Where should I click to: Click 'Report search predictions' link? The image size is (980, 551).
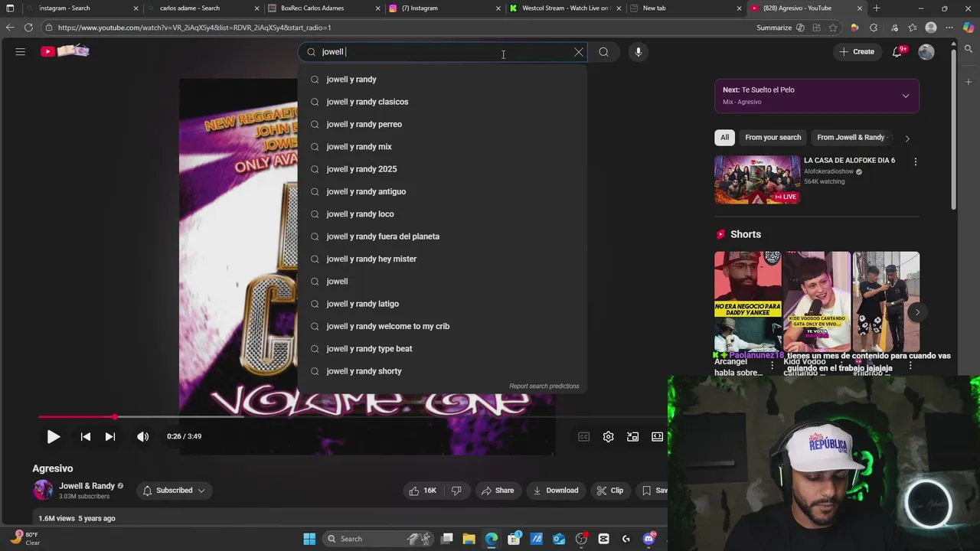(x=544, y=386)
